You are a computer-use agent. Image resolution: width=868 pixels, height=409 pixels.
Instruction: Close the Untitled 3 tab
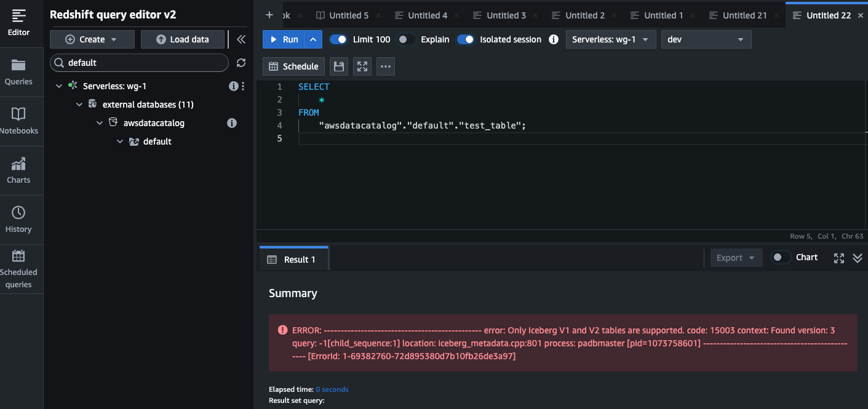pyautogui.click(x=535, y=15)
